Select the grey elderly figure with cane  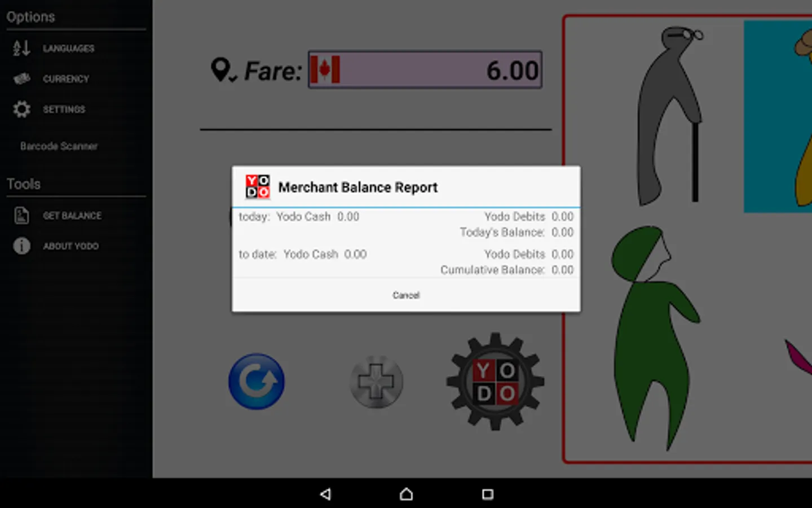point(671,116)
